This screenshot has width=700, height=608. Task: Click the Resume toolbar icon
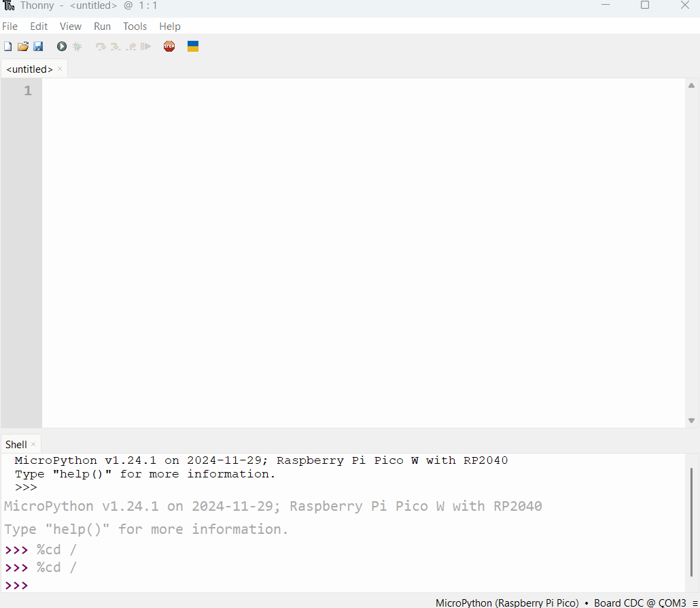tap(145, 46)
